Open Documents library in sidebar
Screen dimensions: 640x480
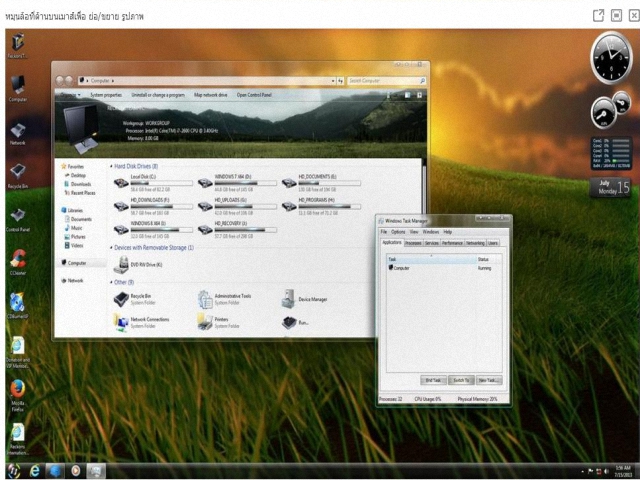[78, 219]
